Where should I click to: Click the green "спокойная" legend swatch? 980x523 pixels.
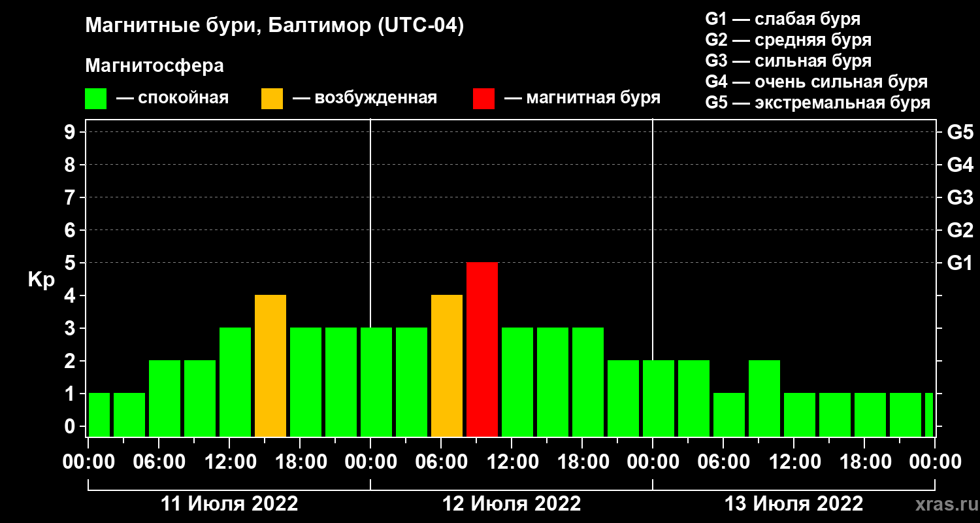click(95, 99)
